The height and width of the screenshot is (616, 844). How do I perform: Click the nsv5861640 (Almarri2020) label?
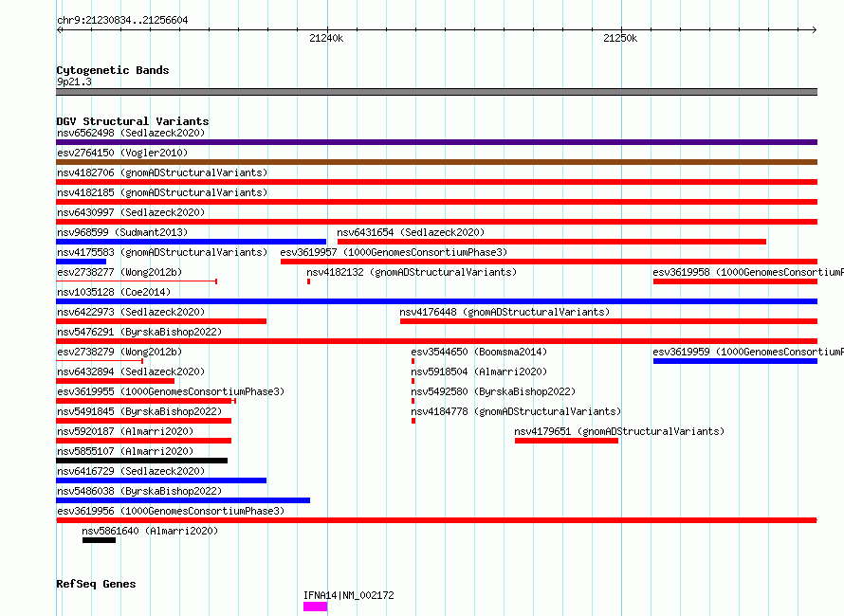pos(150,531)
